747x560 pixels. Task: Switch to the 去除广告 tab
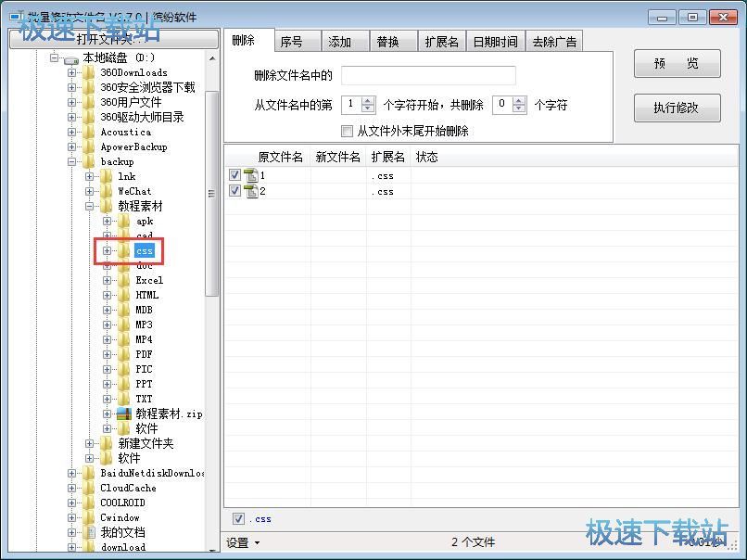pos(554,42)
